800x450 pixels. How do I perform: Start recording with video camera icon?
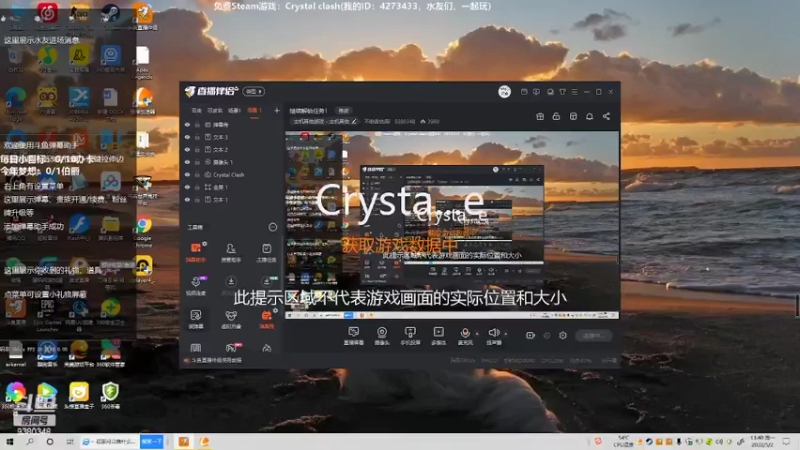click(x=531, y=336)
